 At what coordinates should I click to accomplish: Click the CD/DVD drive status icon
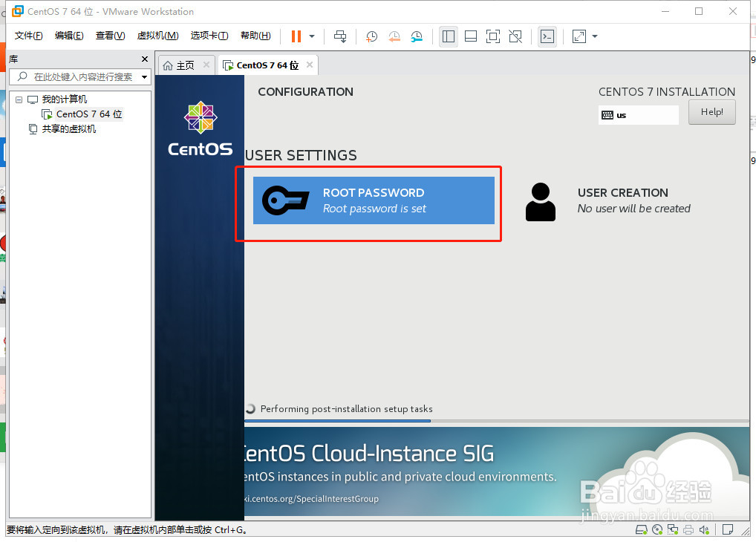pyautogui.click(x=656, y=530)
